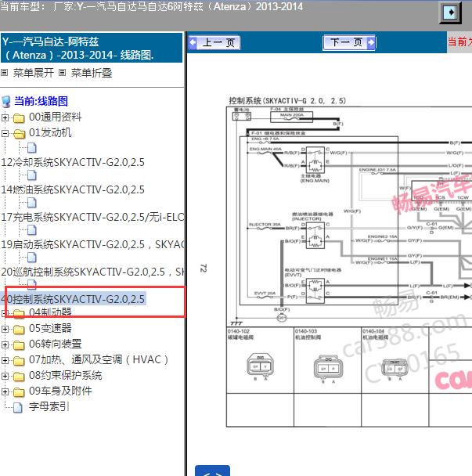The image size is (472, 476).
Task: Open 17充电系统SKYACTIV-G2.0,2.5 page
Action: point(92,217)
